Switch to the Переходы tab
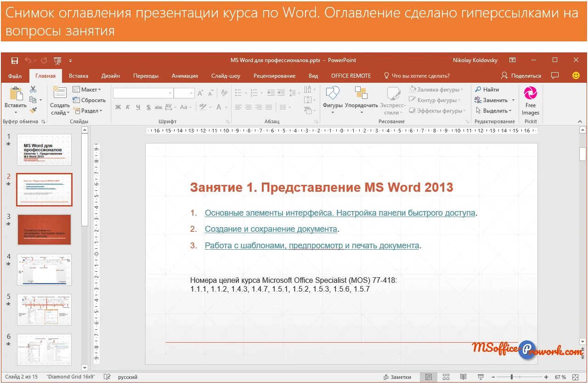This screenshot has height=384, width=588. (146, 76)
